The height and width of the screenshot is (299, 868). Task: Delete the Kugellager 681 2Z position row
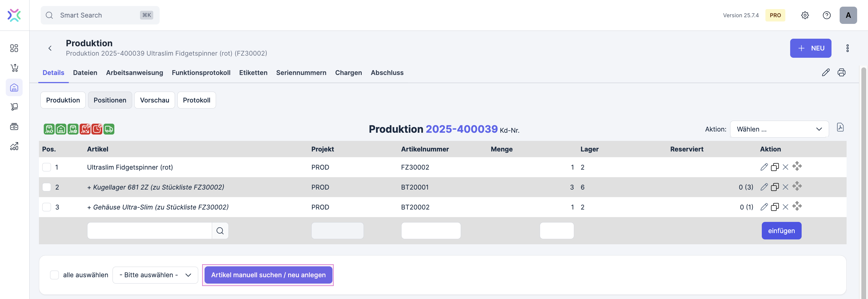[x=785, y=187]
